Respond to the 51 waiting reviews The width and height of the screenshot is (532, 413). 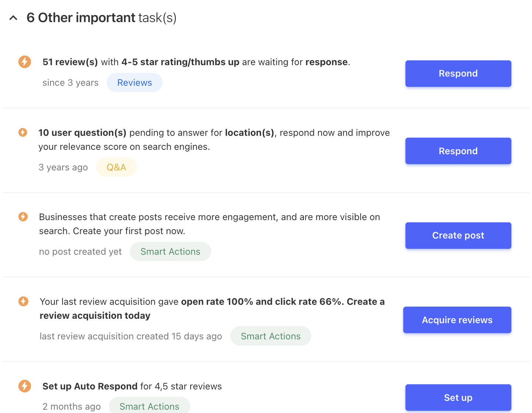[458, 74]
